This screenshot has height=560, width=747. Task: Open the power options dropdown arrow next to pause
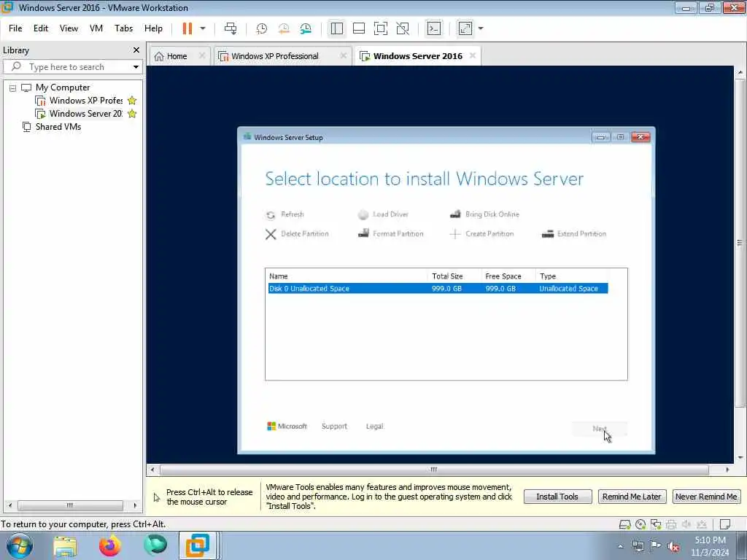(203, 28)
